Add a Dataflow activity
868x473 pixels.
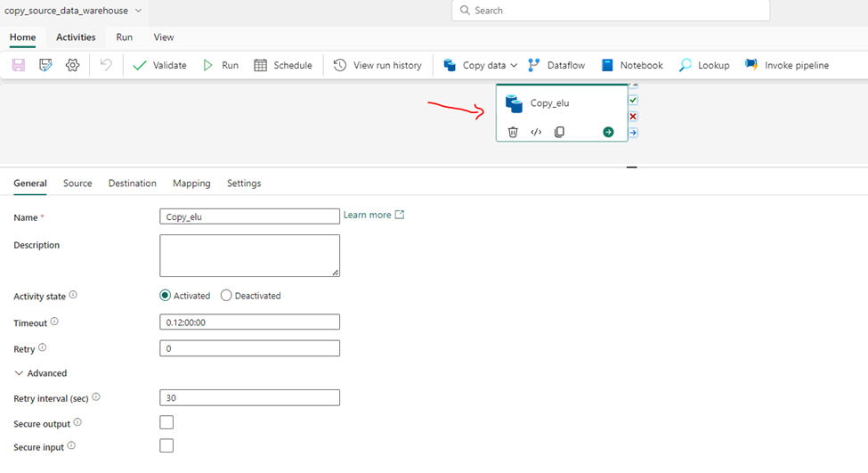tap(556, 65)
